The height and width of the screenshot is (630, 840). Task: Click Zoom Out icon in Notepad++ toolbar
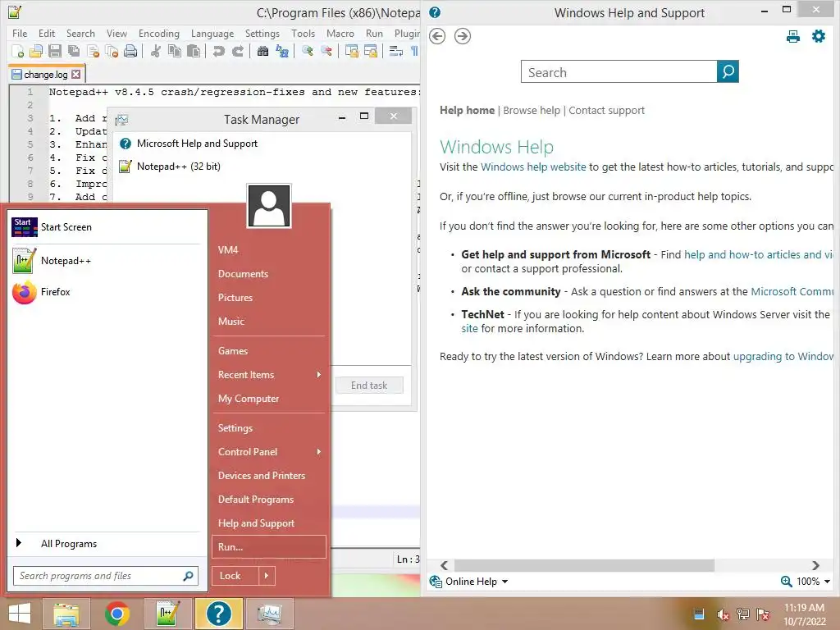(326, 52)
